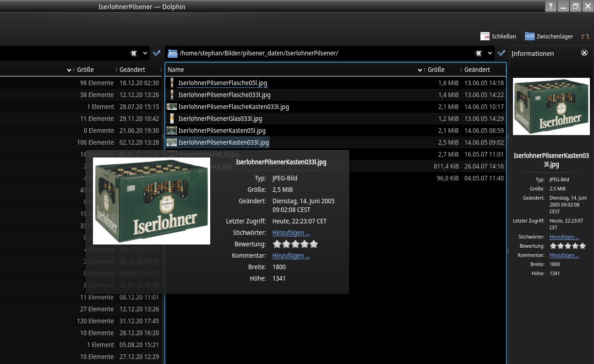
Task: Click file name heading in Informationen panel
Action: point(551,160)
